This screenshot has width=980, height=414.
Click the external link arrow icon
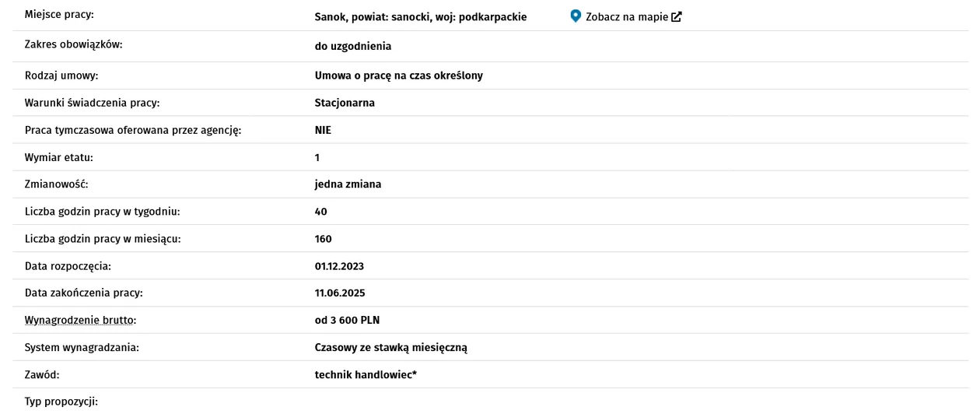coord(677,16)
